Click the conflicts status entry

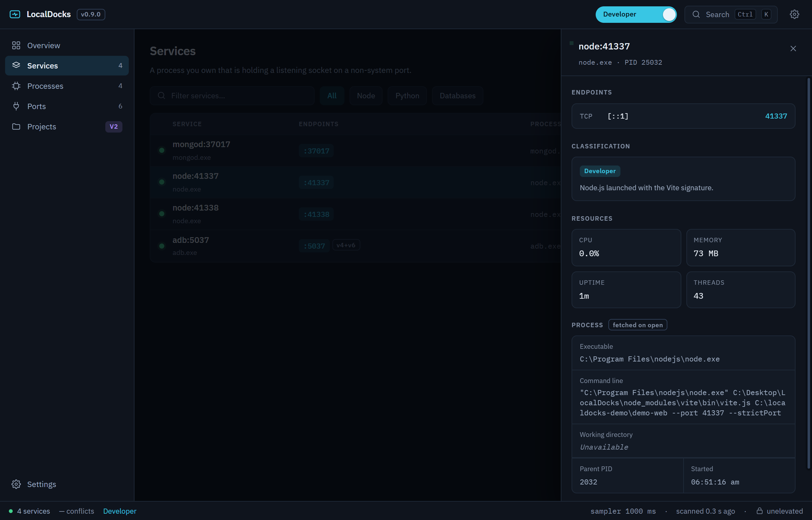point(77,511)
